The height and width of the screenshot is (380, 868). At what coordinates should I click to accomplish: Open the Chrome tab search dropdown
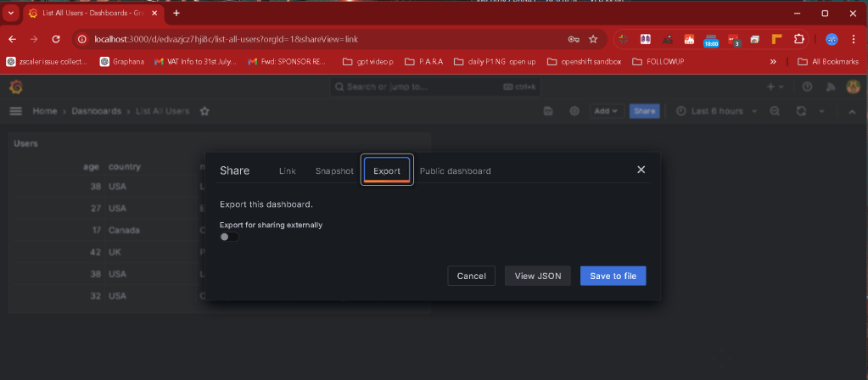(10, 13)
